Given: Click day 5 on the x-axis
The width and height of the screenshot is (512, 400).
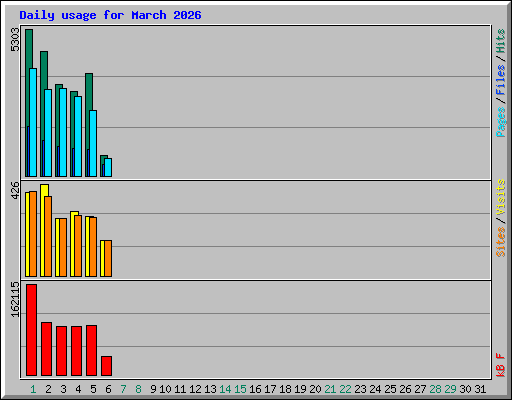Looking at the screenshot, I should coord(93,389).
